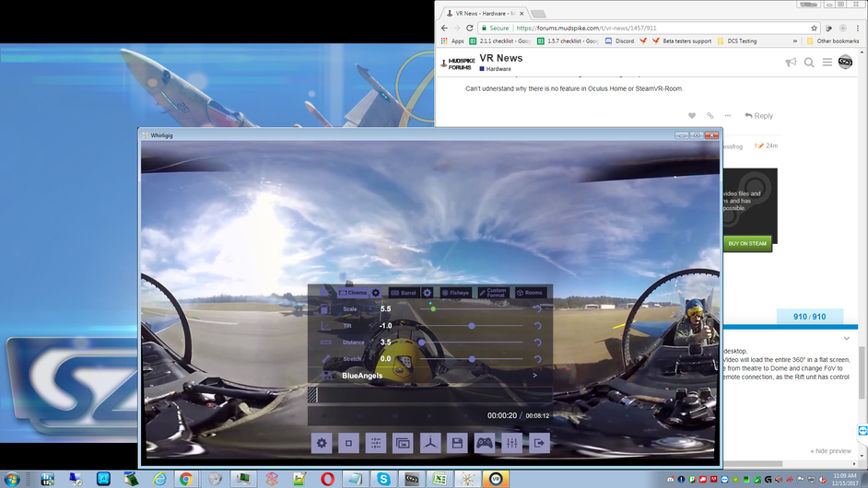868x488 pixels.
Task: Open the Other bookmarks folder
Action: 833,41
